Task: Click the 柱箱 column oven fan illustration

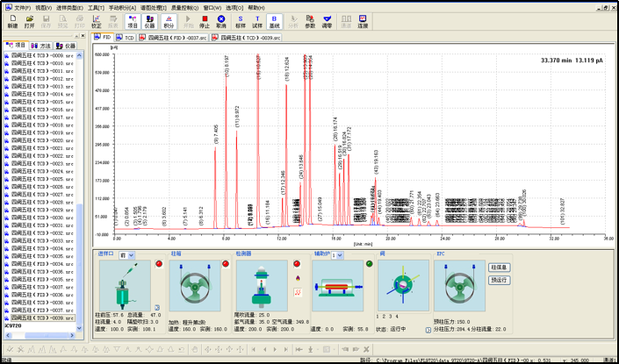Action: (195, 286)
